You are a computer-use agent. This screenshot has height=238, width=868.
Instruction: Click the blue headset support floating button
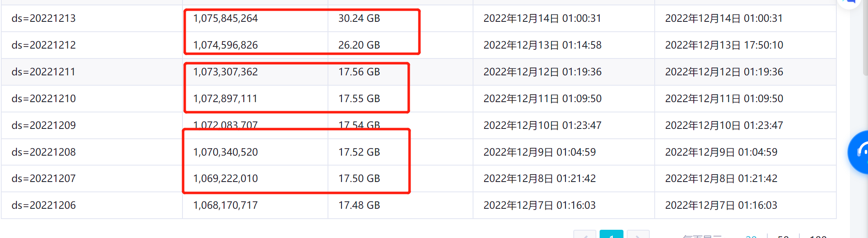pos(860,152)
